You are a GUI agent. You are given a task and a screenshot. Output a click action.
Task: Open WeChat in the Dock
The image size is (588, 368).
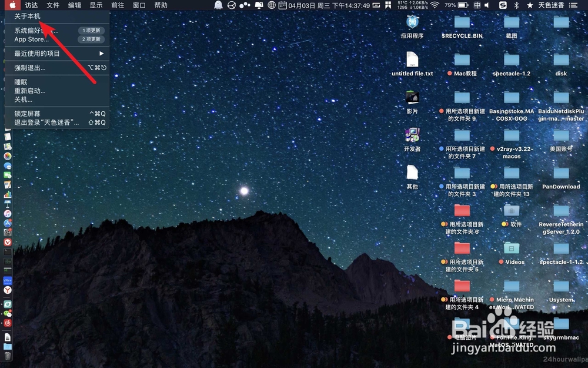tap(8, 314)
